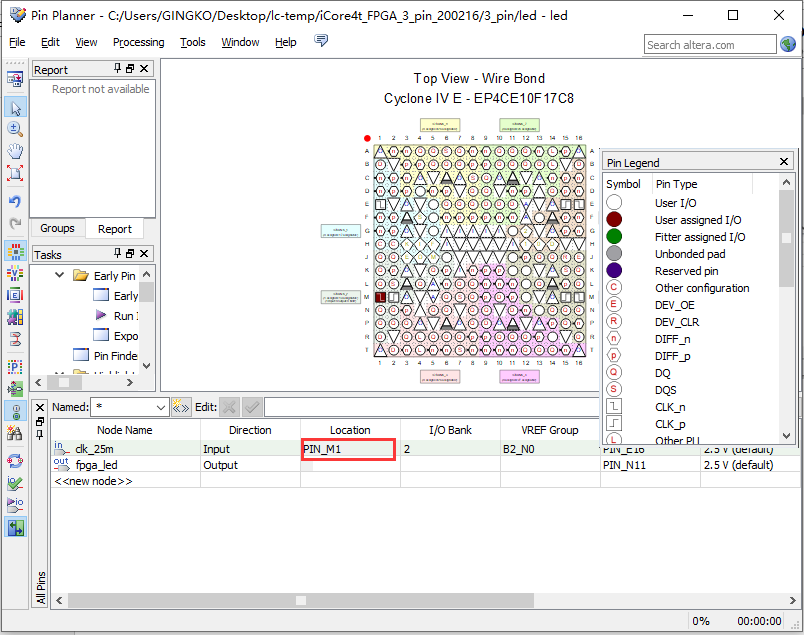Pin the Report panel with pushpin
This screenshot has height=635, width=804.
tap(117, 69)
